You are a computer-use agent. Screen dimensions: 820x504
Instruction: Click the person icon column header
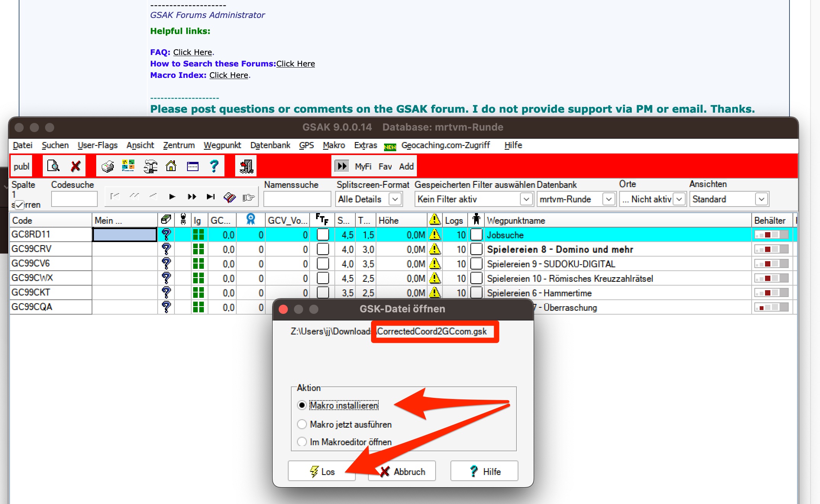point(476,220)
